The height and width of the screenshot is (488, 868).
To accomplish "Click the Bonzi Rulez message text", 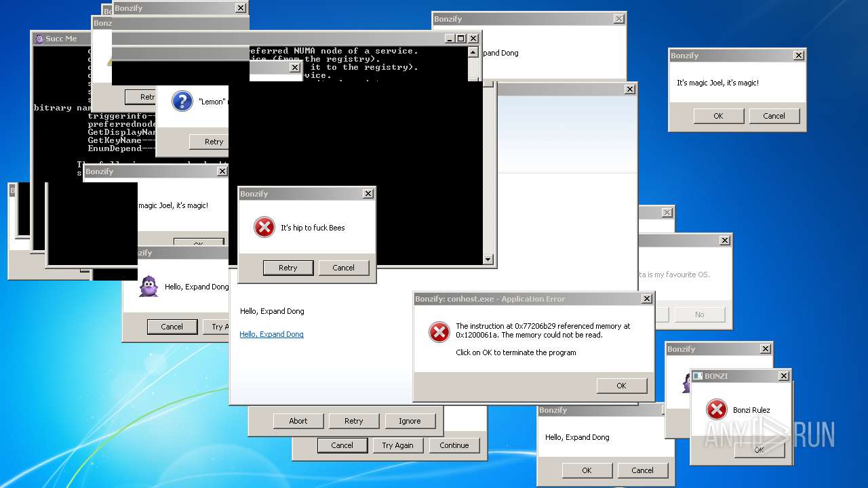I will pyautogui.click(x=751, y=410).
